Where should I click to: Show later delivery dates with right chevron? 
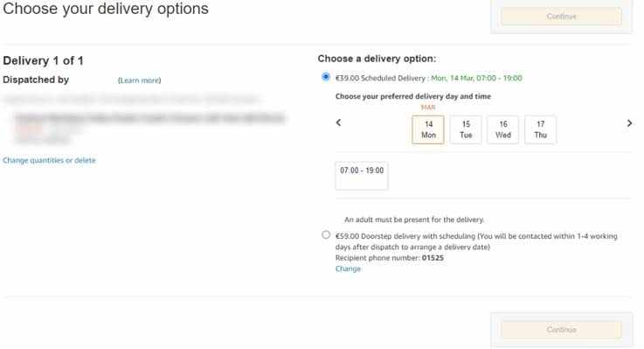click(x=629, y=123)
